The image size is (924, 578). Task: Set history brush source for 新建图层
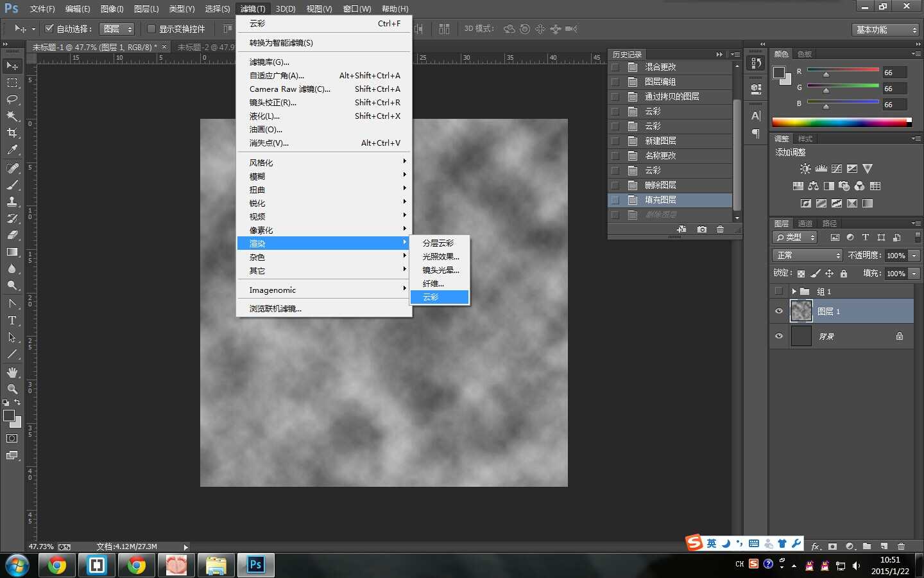pos(615,141)
